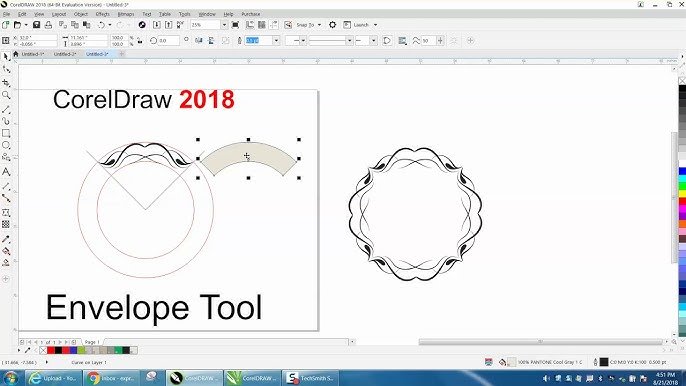Viewport: 686px width, 386px height.
Task: Open the TechSmith taskbar button
Action: (x=310, y=378)
